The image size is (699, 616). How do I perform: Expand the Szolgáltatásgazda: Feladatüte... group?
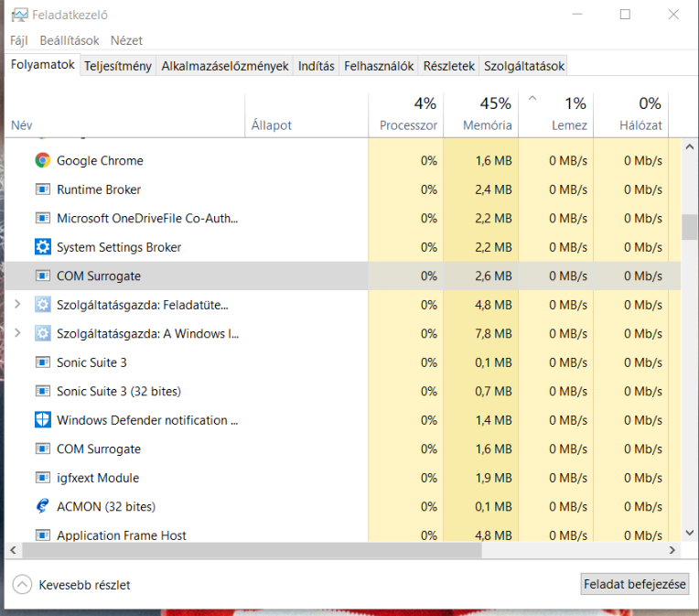tap(17, 304)
